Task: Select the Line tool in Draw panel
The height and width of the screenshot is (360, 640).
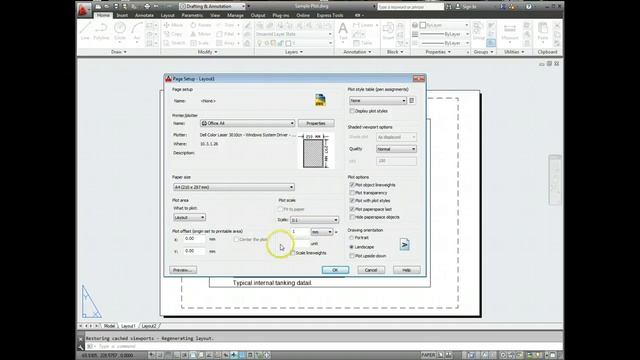Action: 85,31
